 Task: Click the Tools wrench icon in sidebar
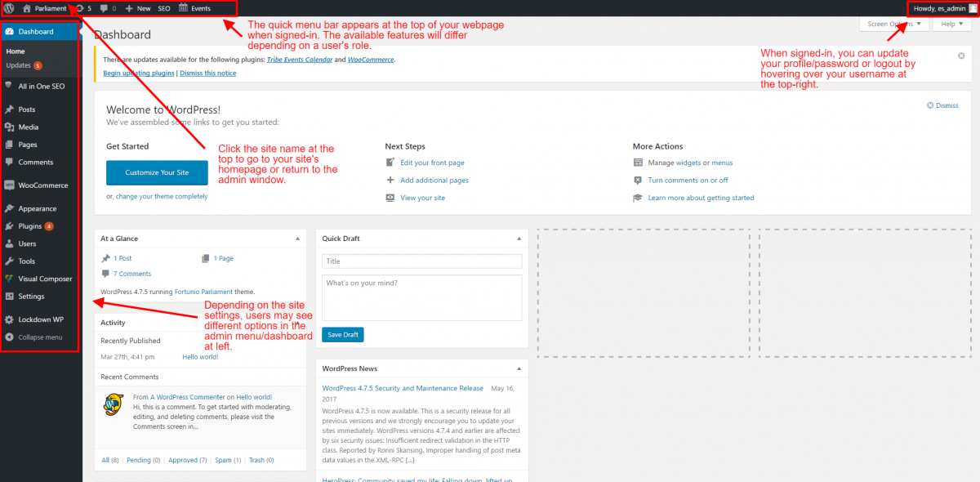[x=9, y=261]
